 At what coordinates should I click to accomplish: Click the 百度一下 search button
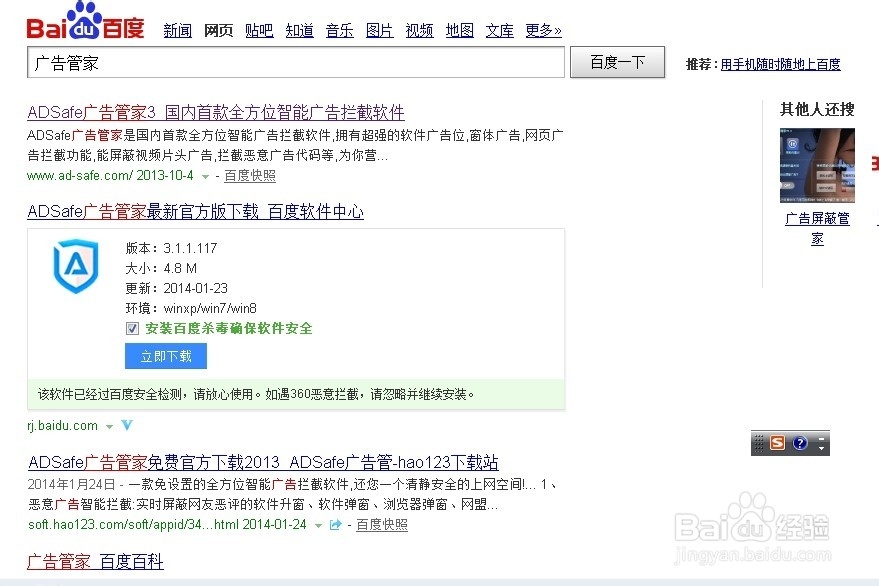coord(617,62)
